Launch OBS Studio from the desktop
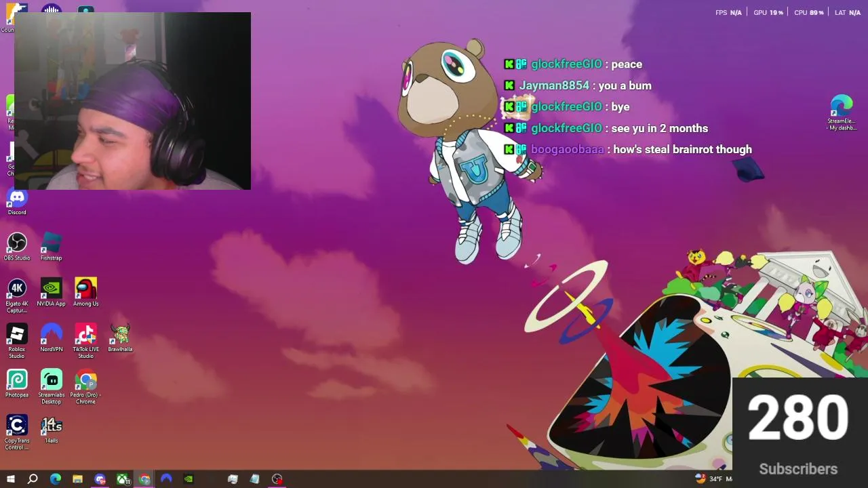The image size is (868, 488). point(17,247)
